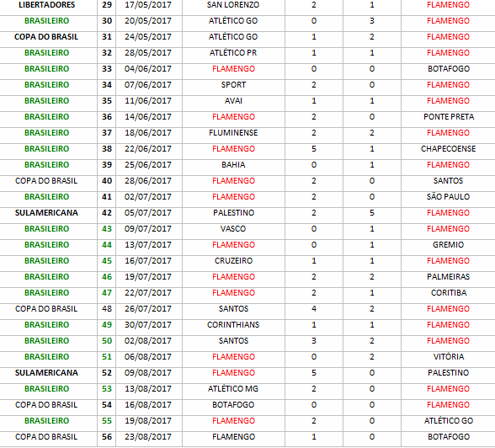Click the SAN LORENZO team cell

233,5
